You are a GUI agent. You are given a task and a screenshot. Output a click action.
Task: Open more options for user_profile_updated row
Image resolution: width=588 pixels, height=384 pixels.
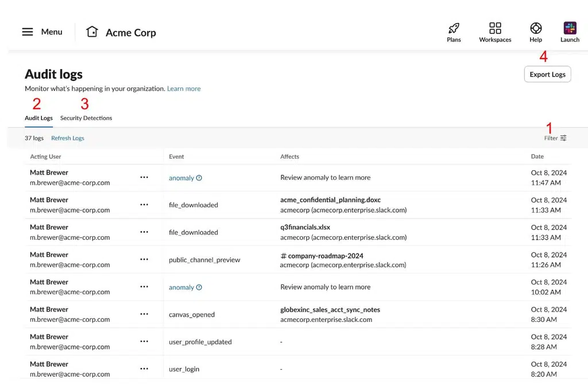pos(144,341)
